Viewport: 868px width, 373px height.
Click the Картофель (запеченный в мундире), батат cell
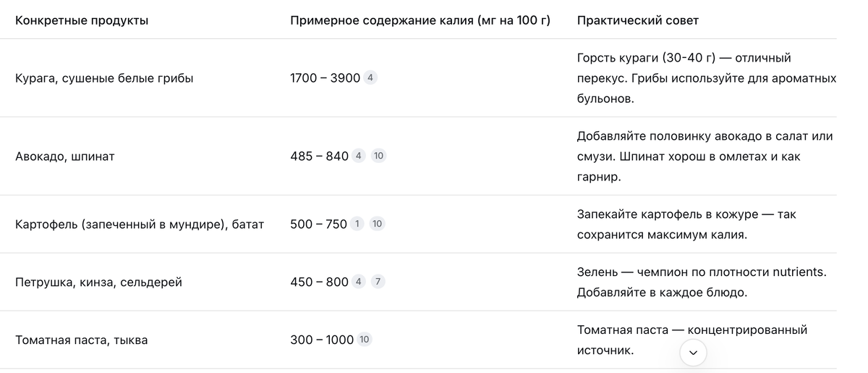[140, 225]
